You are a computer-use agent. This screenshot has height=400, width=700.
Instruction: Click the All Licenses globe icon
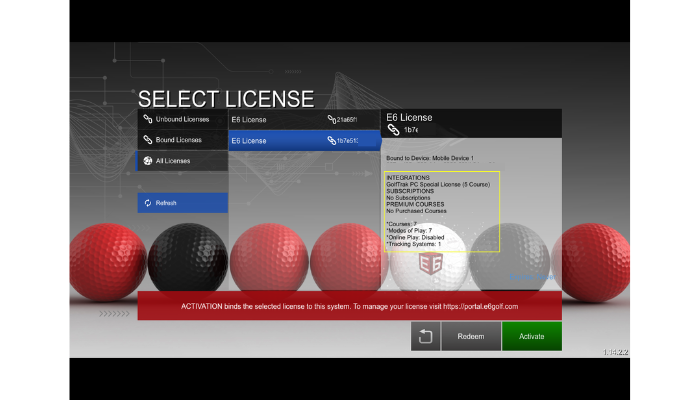click(147, 161)
